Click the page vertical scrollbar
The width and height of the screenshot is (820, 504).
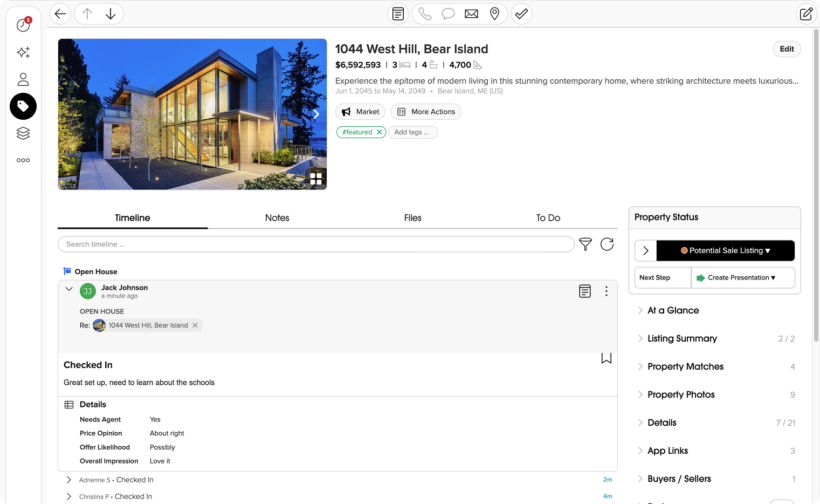coord(816,186)
